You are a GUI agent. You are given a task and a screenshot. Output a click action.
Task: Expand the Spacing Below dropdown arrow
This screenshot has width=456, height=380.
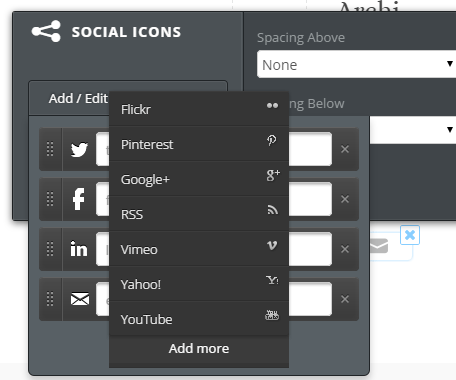click(450, 129)
